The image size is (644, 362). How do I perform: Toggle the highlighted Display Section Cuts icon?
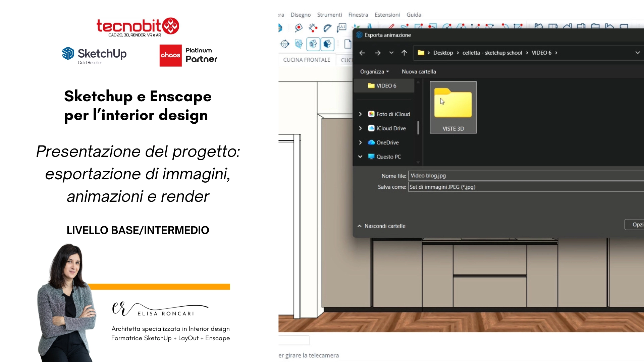pyautogui.click(x=313, y=44)
